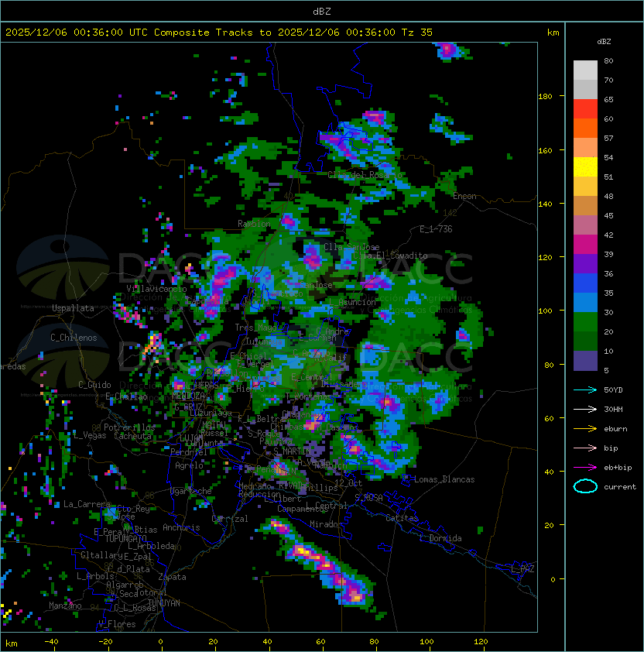Click the cyan 50YD arrow in the legend
This screenshot has width=644, height=652.
585,389
